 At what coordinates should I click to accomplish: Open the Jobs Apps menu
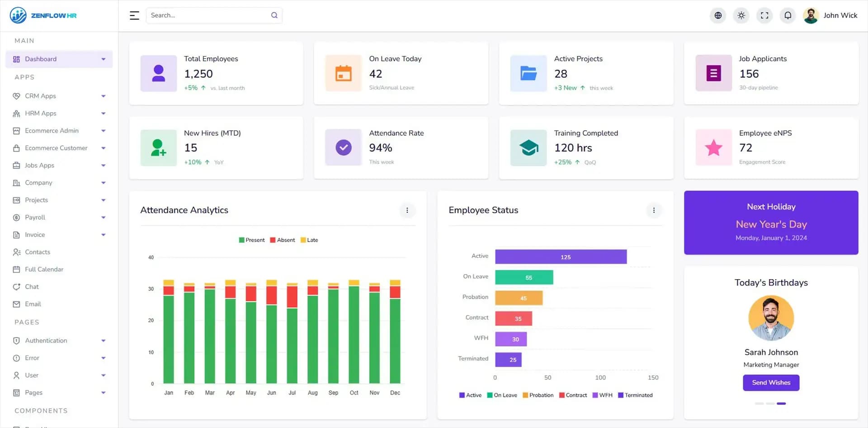(59, 166)
